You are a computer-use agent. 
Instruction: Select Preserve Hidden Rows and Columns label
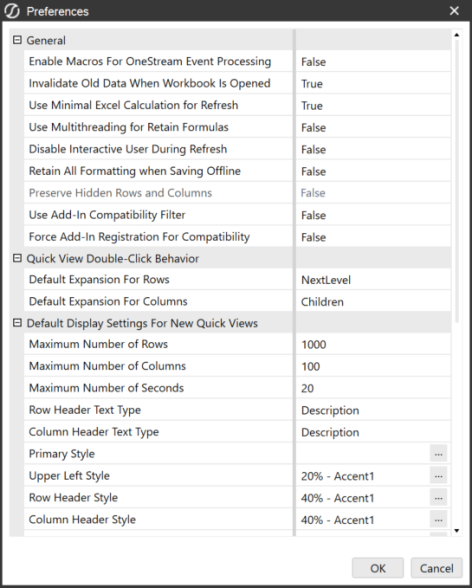[120, 193]
